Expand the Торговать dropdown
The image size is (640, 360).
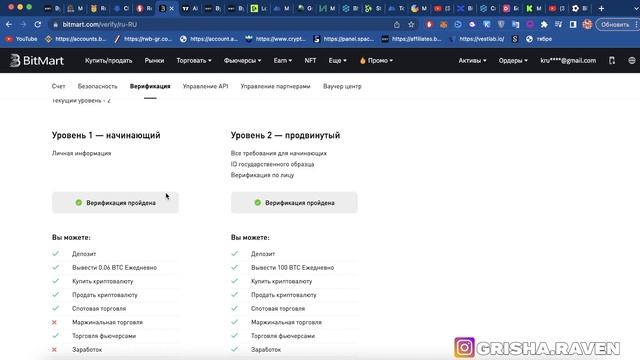(x=194, y=60)
